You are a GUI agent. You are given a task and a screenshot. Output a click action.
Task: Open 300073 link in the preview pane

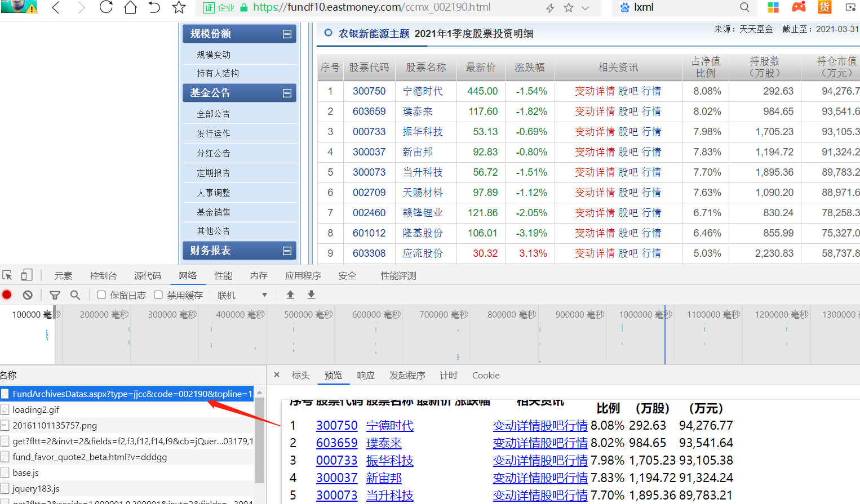[x=337, y=495]
